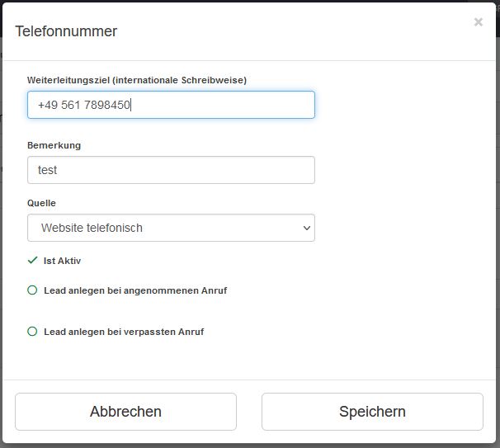This screenshot has height=448, width=500.
Task: Close the Telefonnummer dialog with the X
Action: point(478,22)
